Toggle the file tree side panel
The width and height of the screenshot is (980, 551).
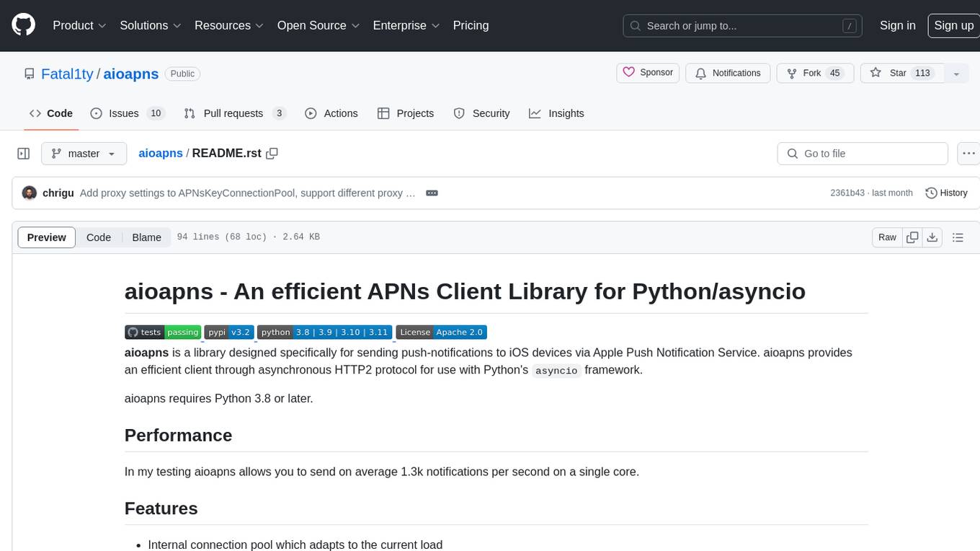[x=23, y=154]
